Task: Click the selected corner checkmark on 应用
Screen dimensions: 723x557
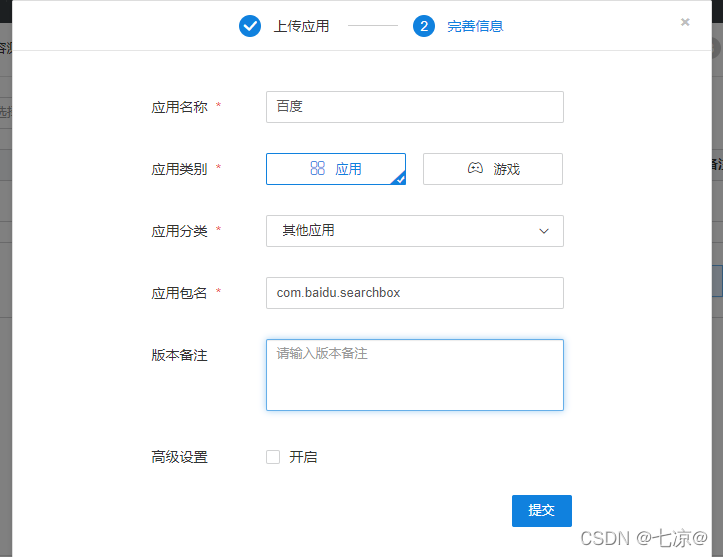Action: [400, 179]
